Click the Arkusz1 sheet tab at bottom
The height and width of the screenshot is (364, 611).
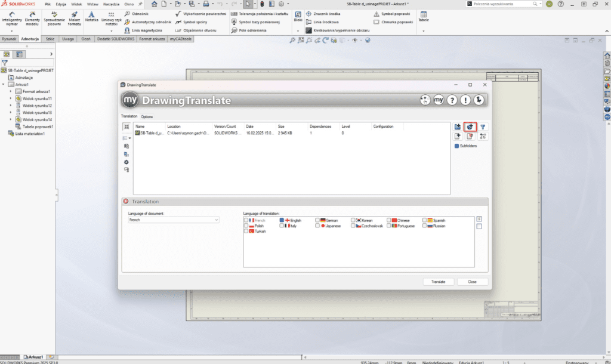click(x=33, y=357)
